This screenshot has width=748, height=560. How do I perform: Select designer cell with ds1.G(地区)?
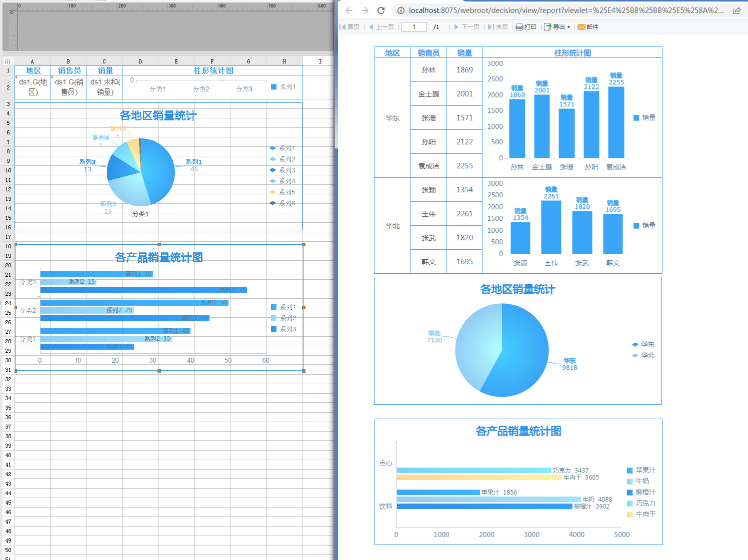point(33,87)
